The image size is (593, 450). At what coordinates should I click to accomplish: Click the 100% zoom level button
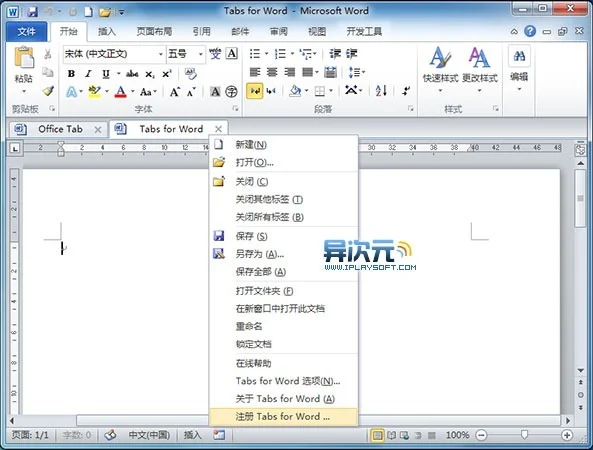[x=457, y=435]
